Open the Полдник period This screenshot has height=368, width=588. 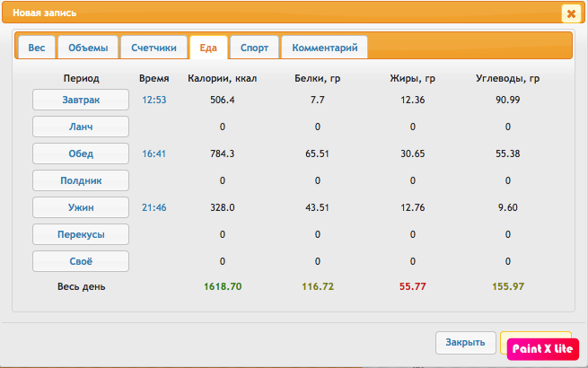point(81,180)
